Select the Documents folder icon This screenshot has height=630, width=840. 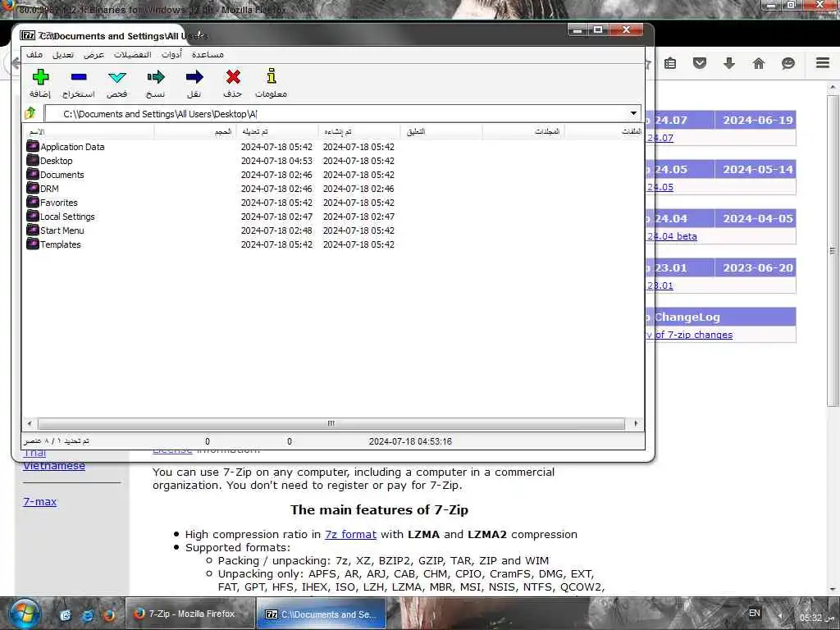coord(33,174)
